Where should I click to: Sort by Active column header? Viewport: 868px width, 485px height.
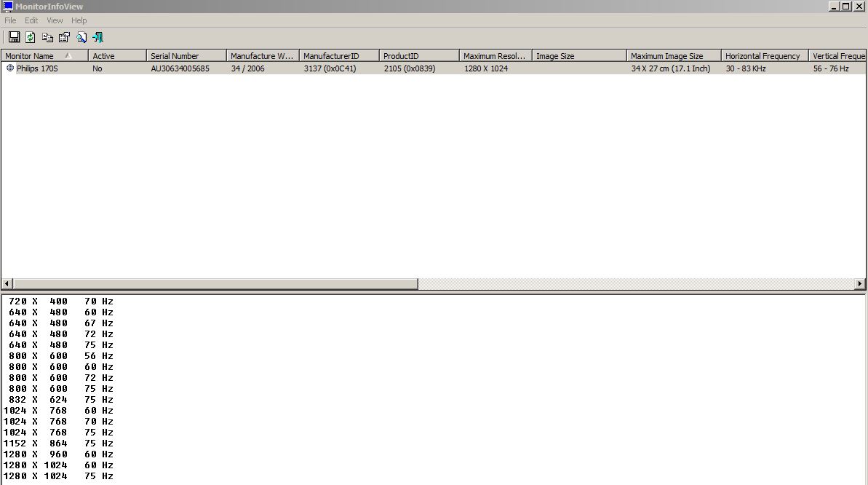pyautogui.click(x=117, y=56)
